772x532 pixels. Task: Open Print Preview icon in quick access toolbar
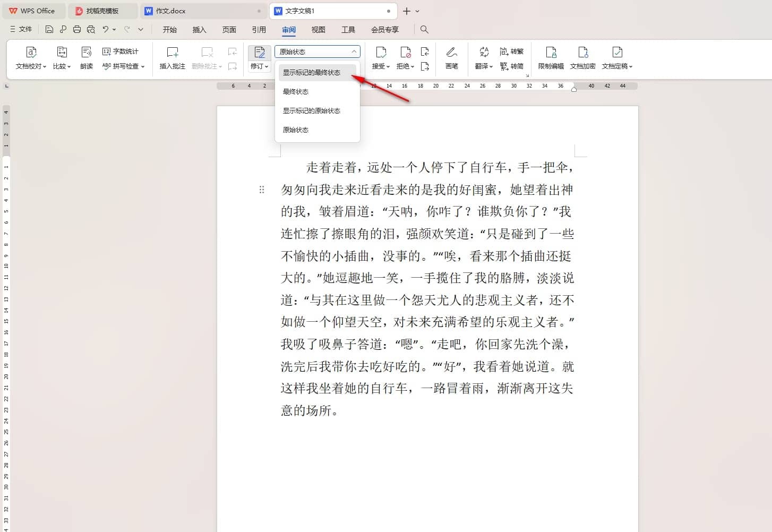[x=91, y=30]
